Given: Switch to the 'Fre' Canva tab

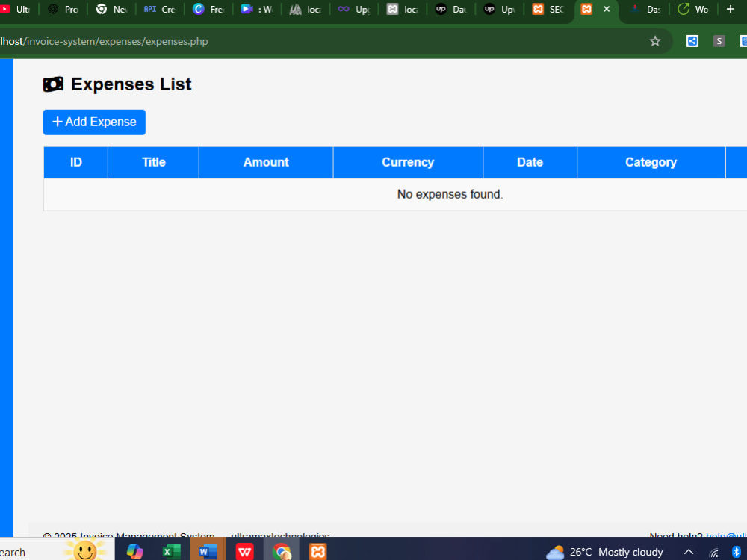Looking at the screenshot, I should coord(208,9).
